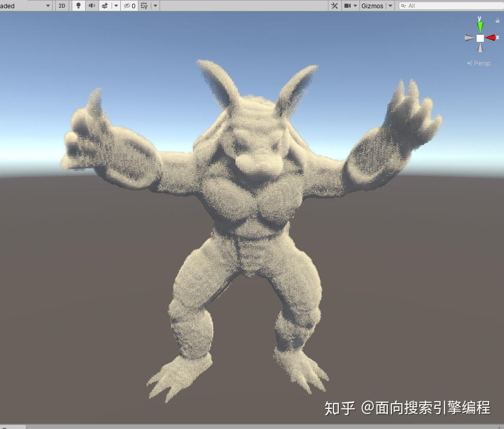Open the Gizmos dropdown menu
The width and height of the screenshot is (504, 429).
pyautogui.click(x=390, y=6)
